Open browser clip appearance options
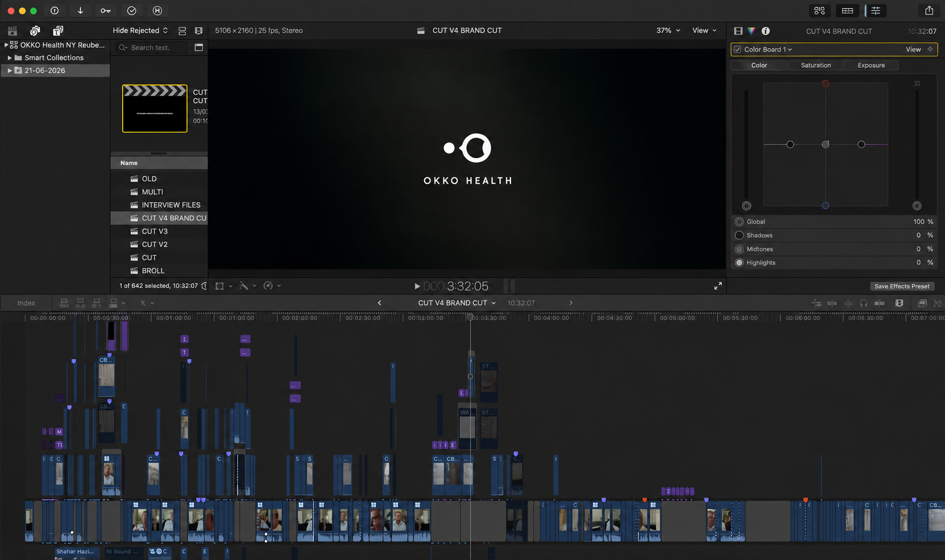 point(198,31)
